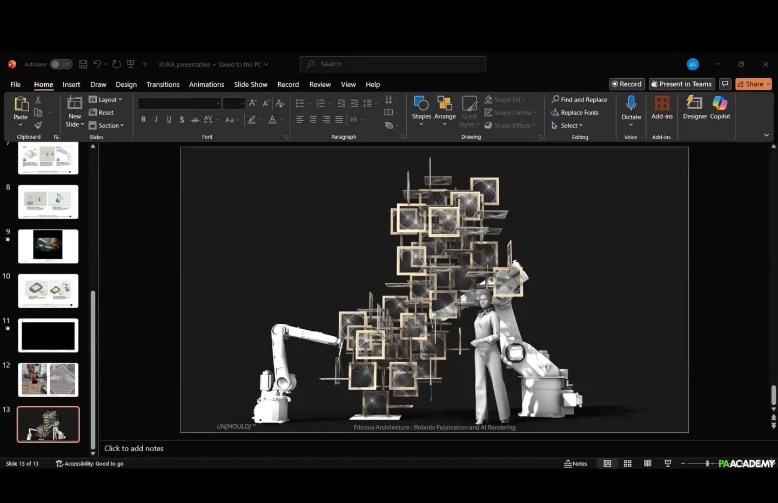Select slide 9 thumbnail
This screenshot has width=778, height=503.
pyautogui.click(x=47, y=245)
